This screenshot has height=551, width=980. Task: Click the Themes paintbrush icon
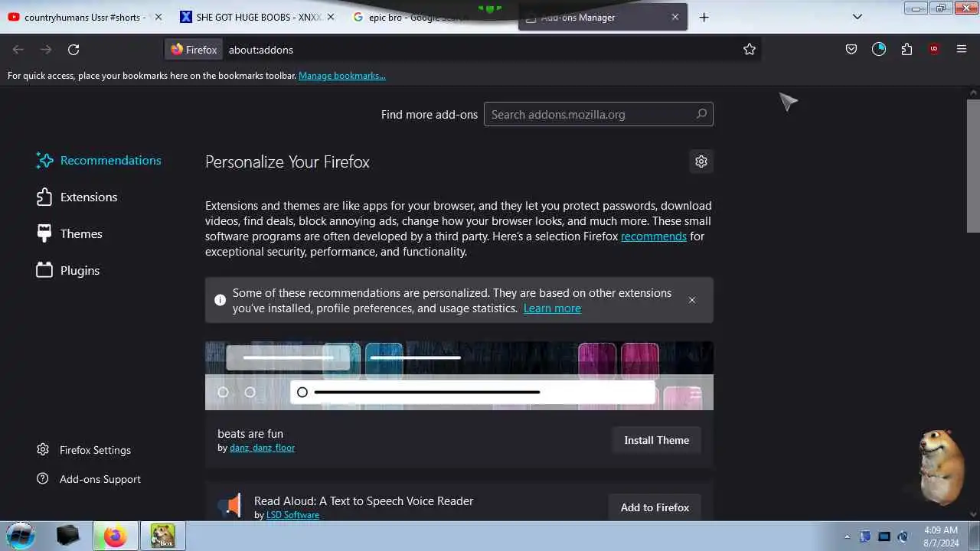(44, 233)
